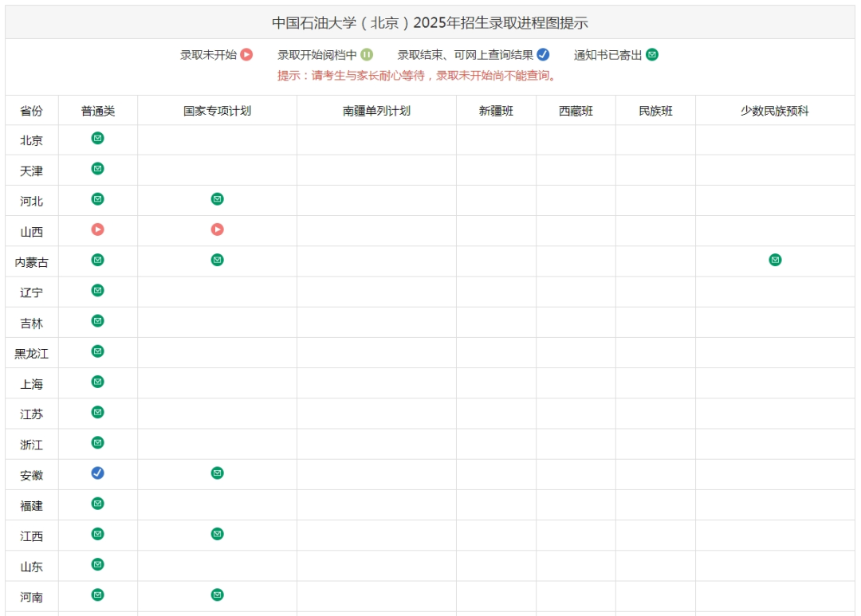Select the 省份 column header
861x616 pixels.
coord(31,111)
